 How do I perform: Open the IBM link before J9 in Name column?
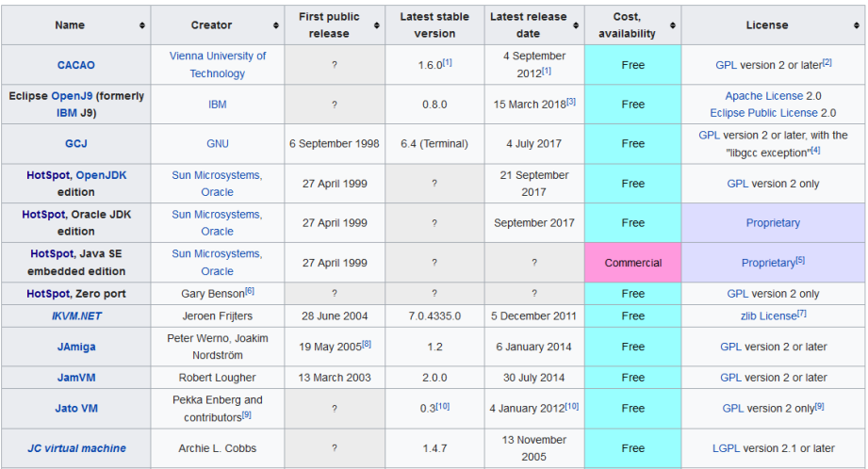click(x=66, y=113)
